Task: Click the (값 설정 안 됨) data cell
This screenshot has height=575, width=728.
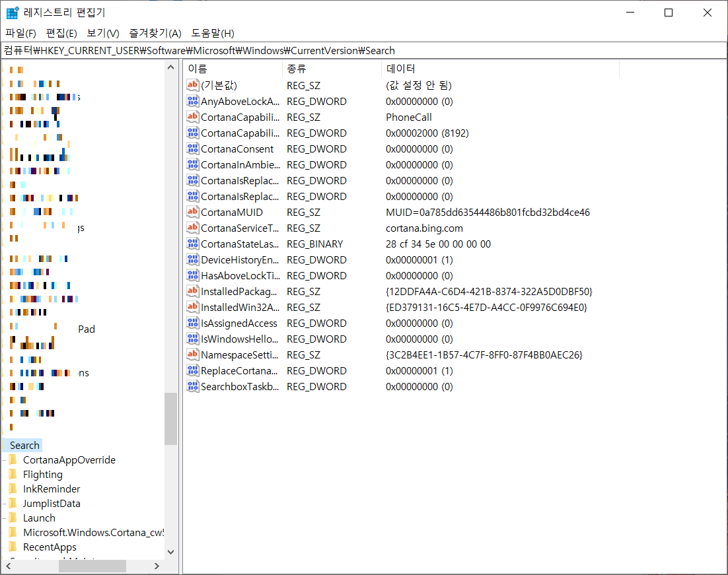Action: click(x=418, y=85)
